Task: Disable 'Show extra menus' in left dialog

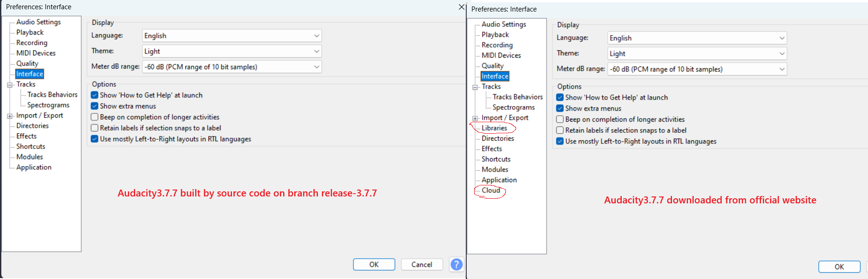Action: pos(95,106)
